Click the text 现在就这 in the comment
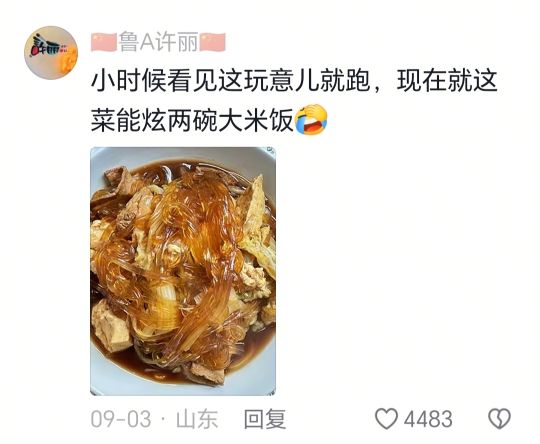The image size is (540, 444). [x=447, y=81]
